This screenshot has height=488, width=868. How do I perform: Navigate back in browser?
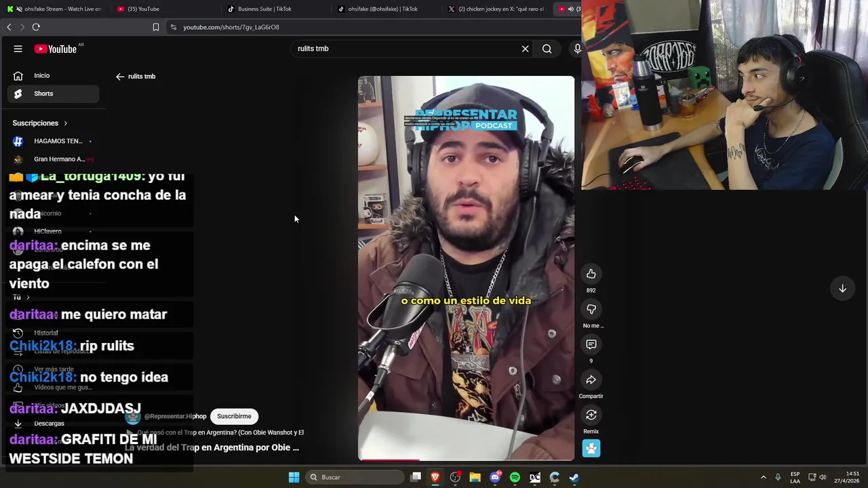pos(9,27)
